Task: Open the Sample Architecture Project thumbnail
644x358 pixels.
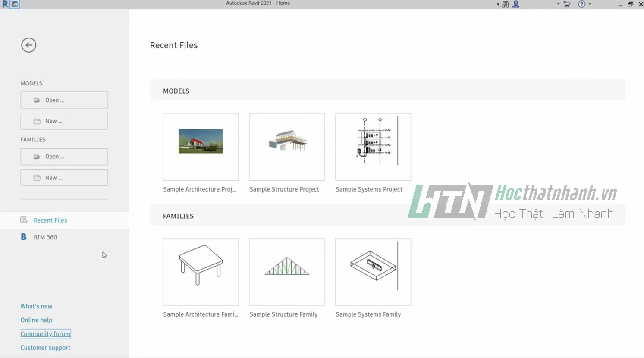Action: 201,147
